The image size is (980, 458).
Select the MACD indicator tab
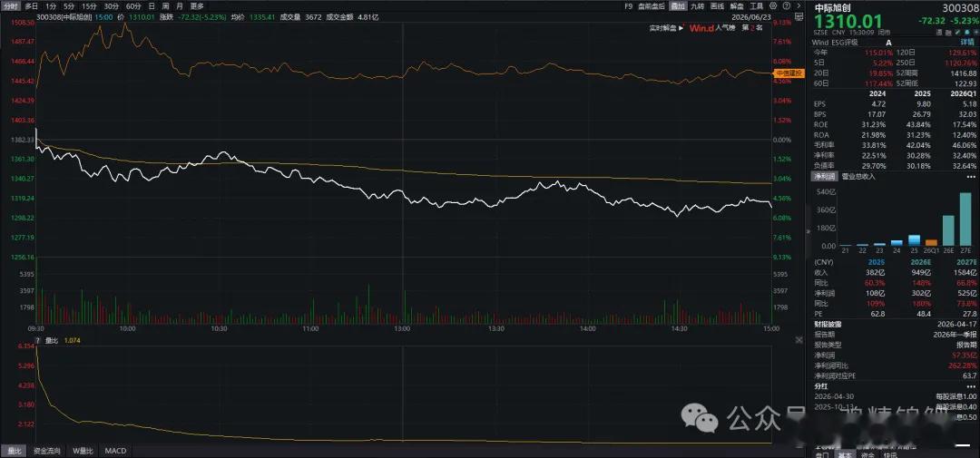click(x=115, y=451)
